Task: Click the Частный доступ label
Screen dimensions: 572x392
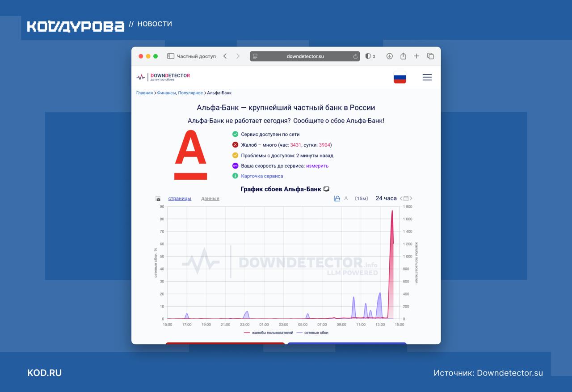Action: 196,56
